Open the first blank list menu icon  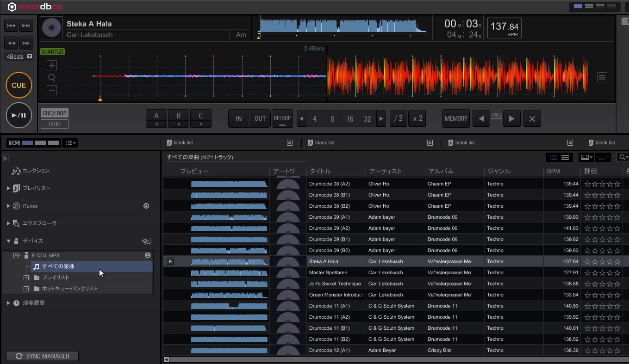290,143
